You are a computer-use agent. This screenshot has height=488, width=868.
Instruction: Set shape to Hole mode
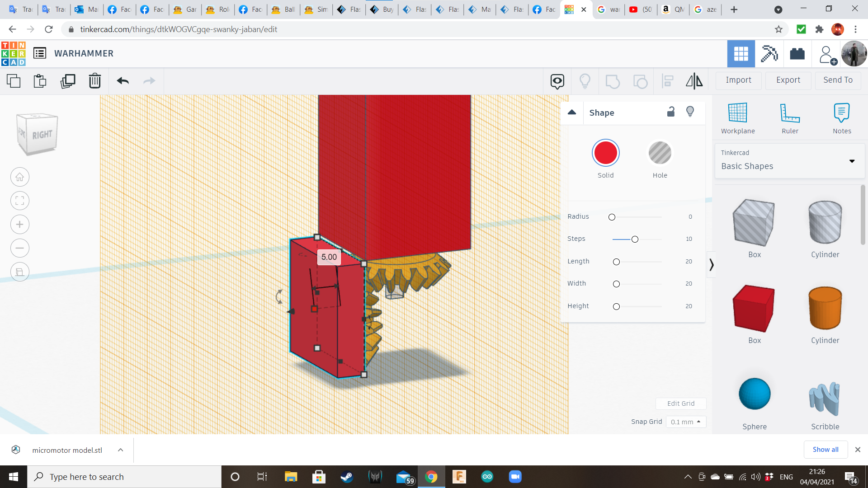(660, 154)
